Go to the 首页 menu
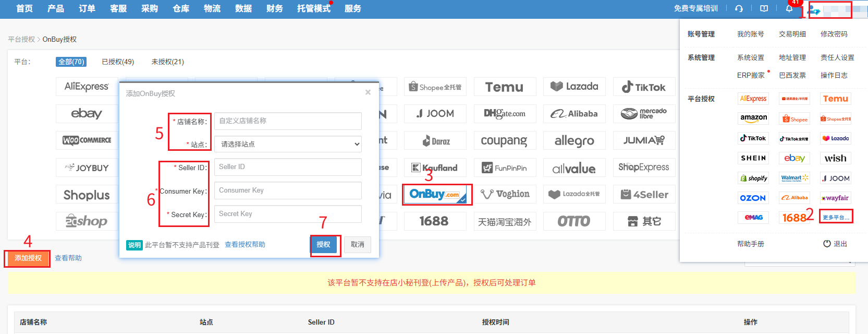Image resolution: width=868 pixels, height=334 pixels. [x=25, y=8]
